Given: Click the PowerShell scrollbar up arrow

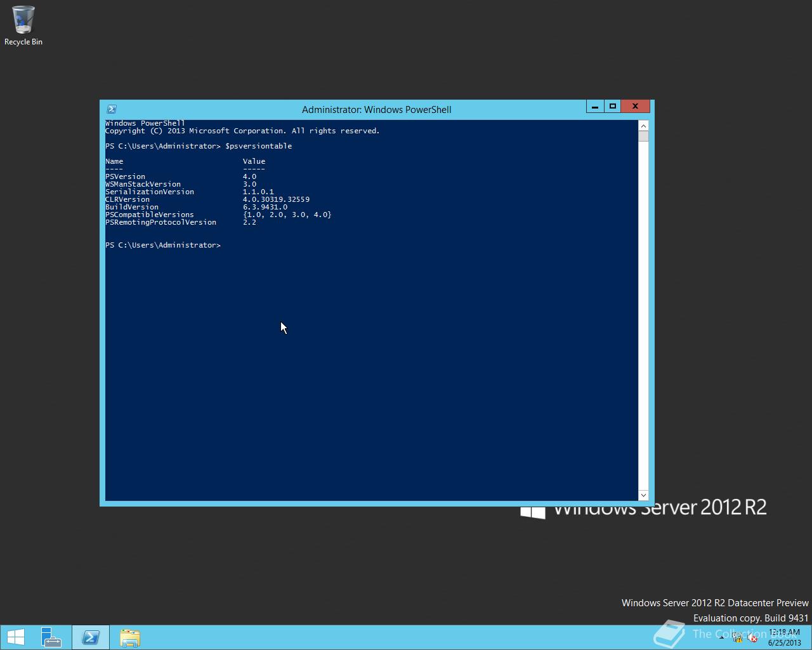Looking at the screenshot, I should tap(643, 126).
